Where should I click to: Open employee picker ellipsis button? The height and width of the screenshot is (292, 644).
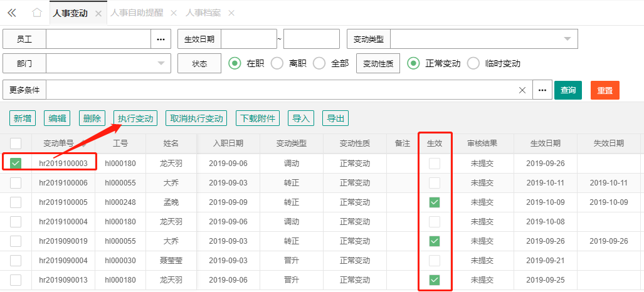click(161, 39)
